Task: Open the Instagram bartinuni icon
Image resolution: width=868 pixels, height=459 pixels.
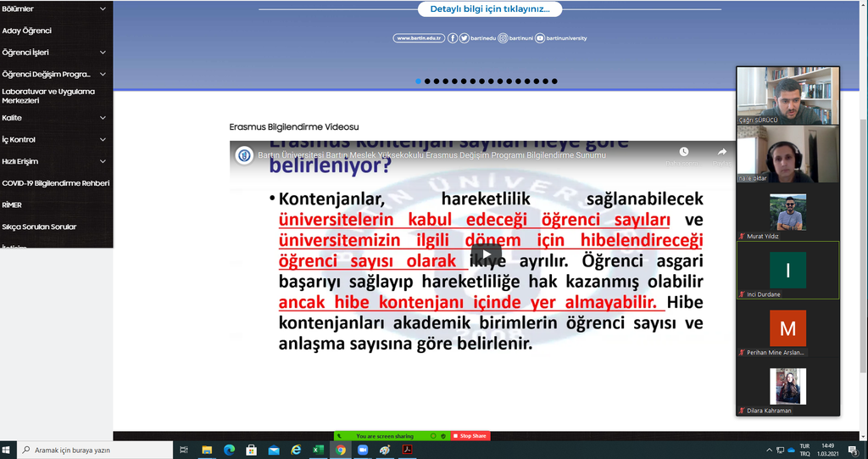Action: click(503, 38)
